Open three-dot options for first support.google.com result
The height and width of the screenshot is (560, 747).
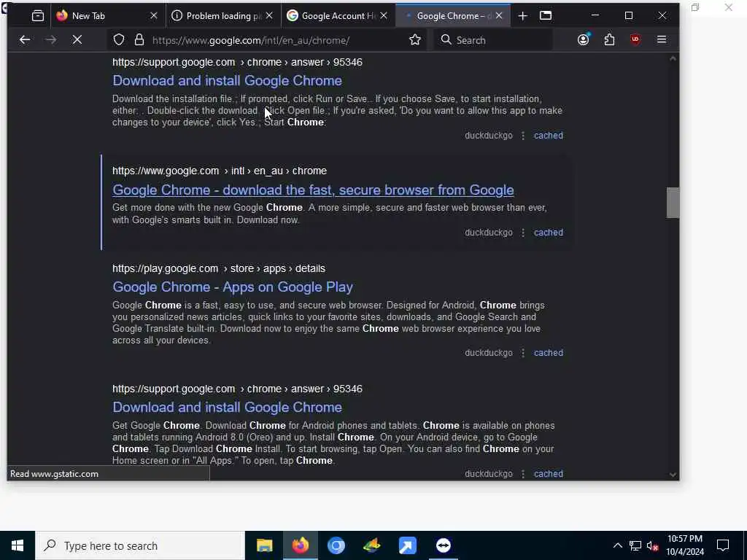point(523,136)
